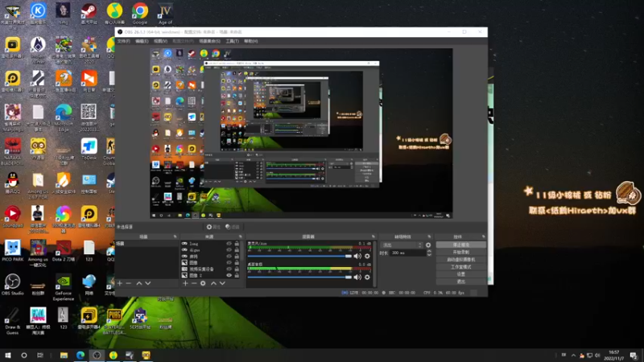
Task: Toggle visibility of 视频采集设备 source
Action: pos(229,269)
